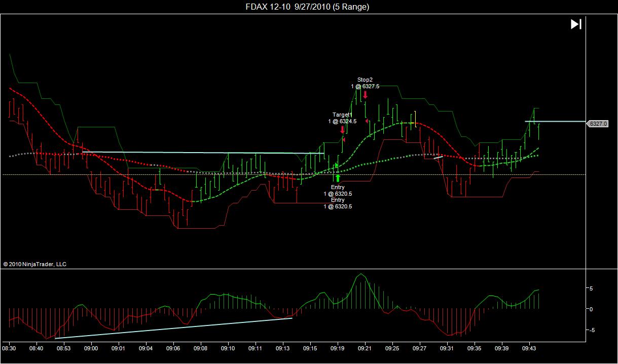
Task: Click the 08:53 time axis label
Action: pos(64,349)
